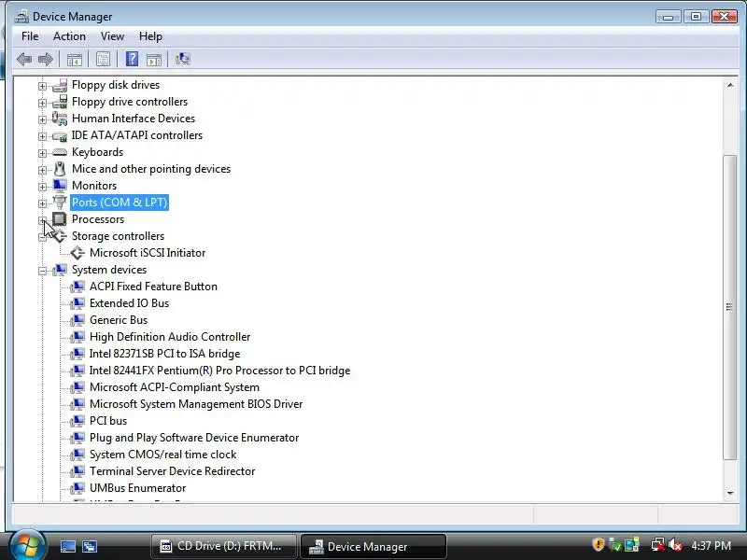Click the Forward arrow toolbar icon
This screenshot has width=747, height=560.
tap(46, 59)
